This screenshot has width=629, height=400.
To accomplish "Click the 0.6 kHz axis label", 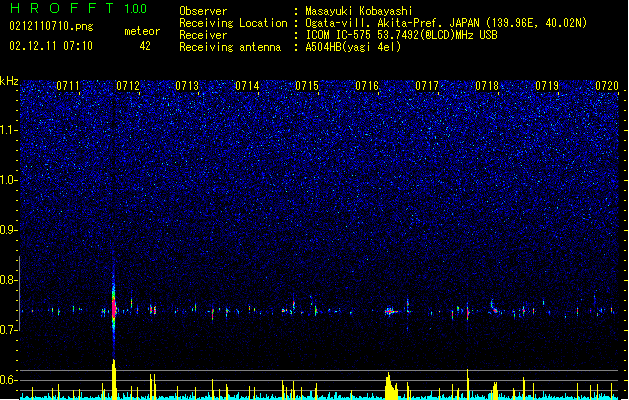I will coord(8,380).
